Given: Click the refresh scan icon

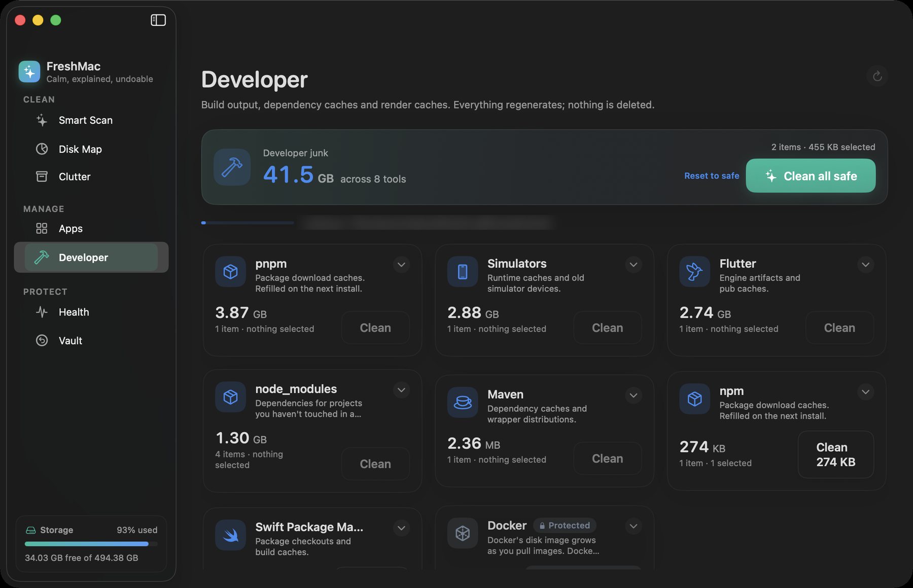Looking at the screenshot, I should 877,77.
